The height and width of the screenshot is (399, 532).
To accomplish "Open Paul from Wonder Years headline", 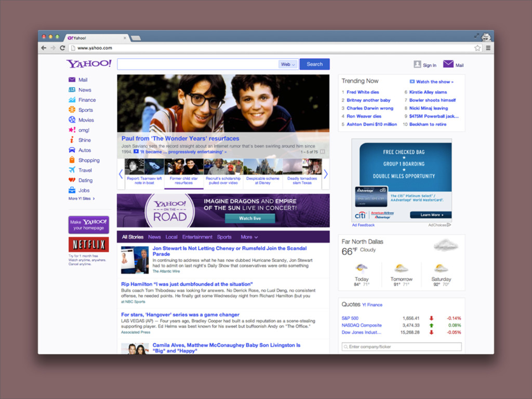I will point(180,138).
